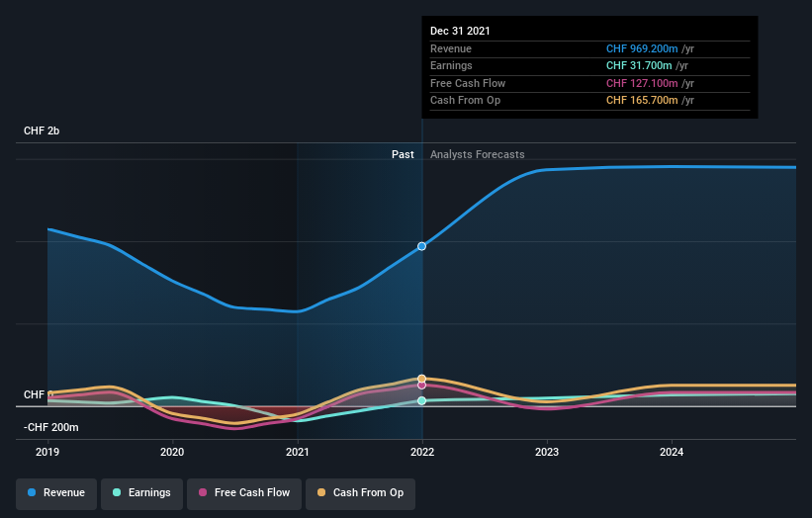Click the CHF 127.100m free cash flow value

[x=642, y=83]
